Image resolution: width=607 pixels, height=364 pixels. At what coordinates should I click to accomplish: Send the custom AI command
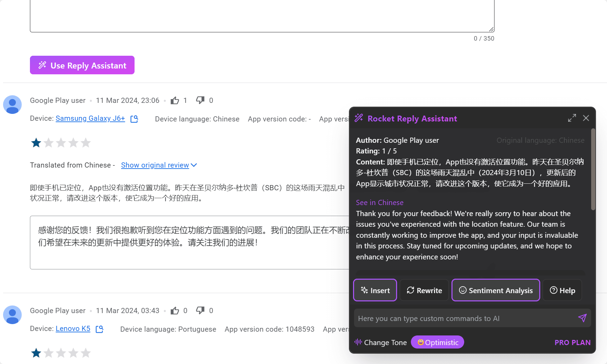[582, 318]
